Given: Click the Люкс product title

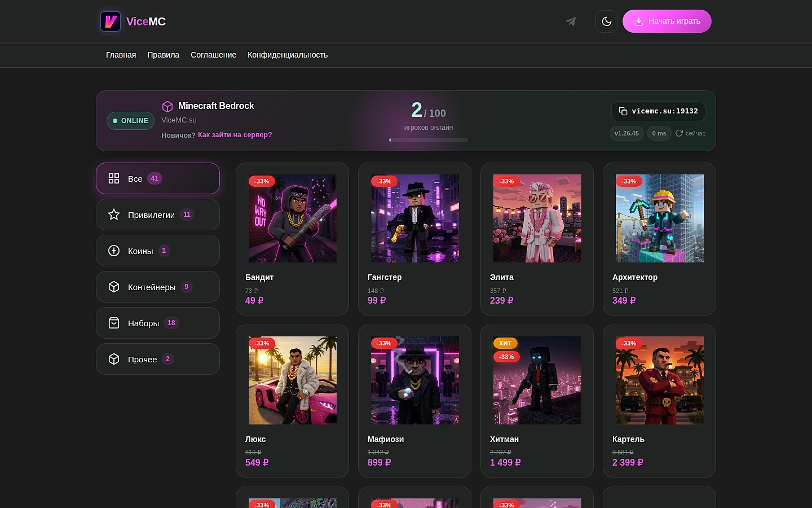Looking at the screenshot, I should 255,439.
